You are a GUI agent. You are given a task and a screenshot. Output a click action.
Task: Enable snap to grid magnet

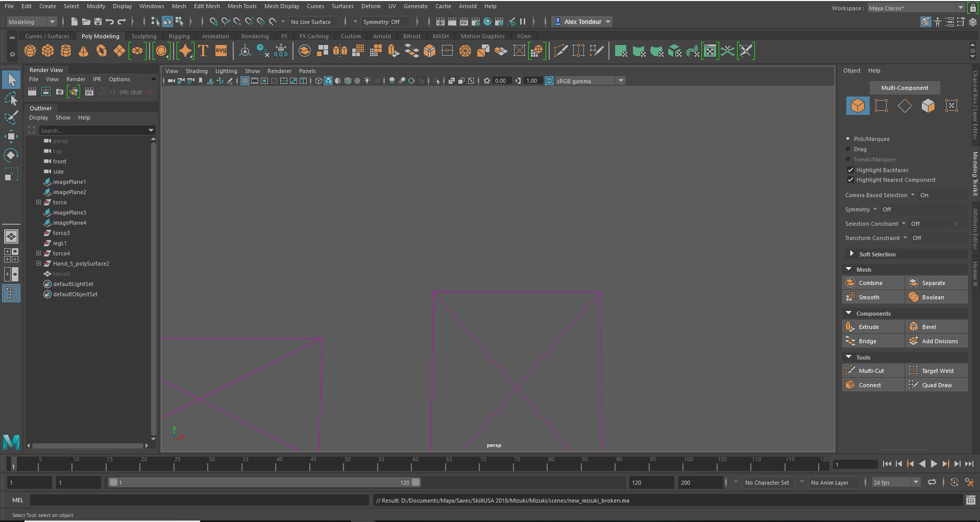click(213, 21)
